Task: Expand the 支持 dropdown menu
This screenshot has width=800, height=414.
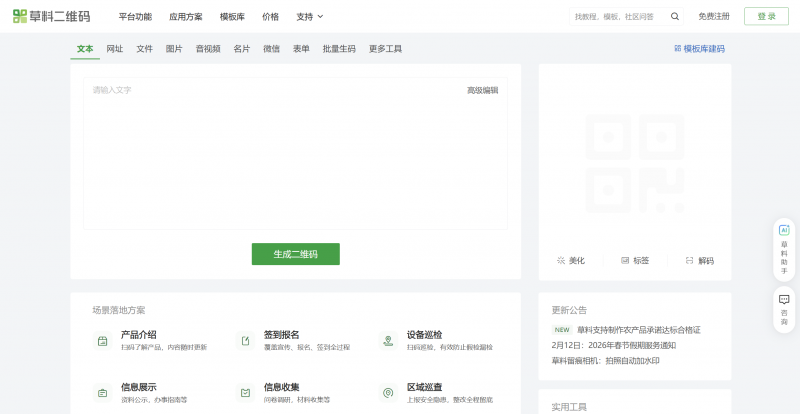Action: pos(310,16)
